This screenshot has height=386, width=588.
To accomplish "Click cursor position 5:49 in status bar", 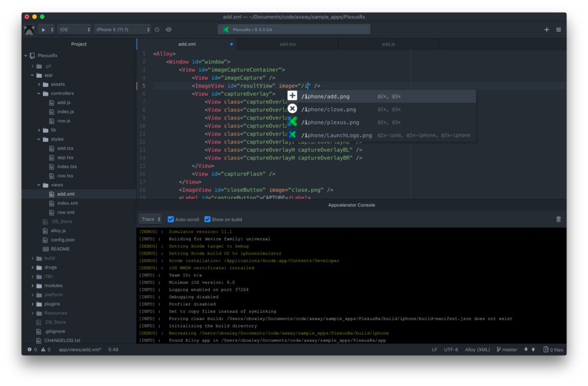I will tap(113, 350).
